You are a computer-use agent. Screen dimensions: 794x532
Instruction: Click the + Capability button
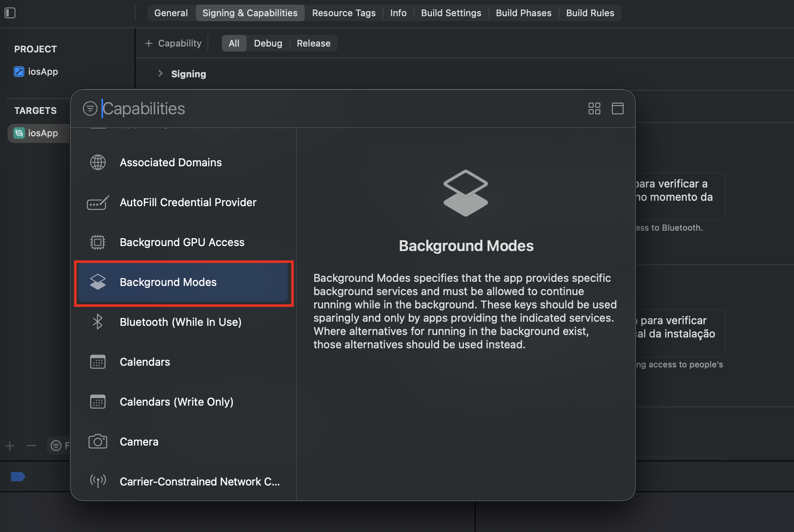coord(173,43)
